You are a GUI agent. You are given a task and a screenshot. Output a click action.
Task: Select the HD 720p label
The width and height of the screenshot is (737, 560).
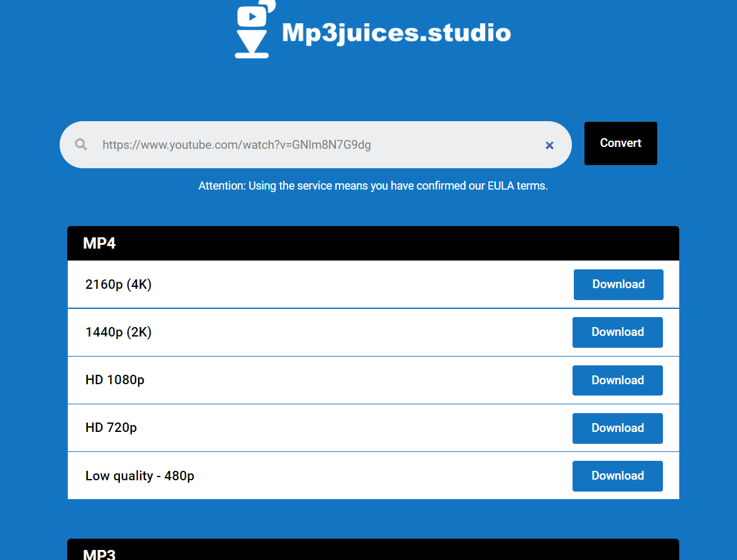click(x=111, y=428)
